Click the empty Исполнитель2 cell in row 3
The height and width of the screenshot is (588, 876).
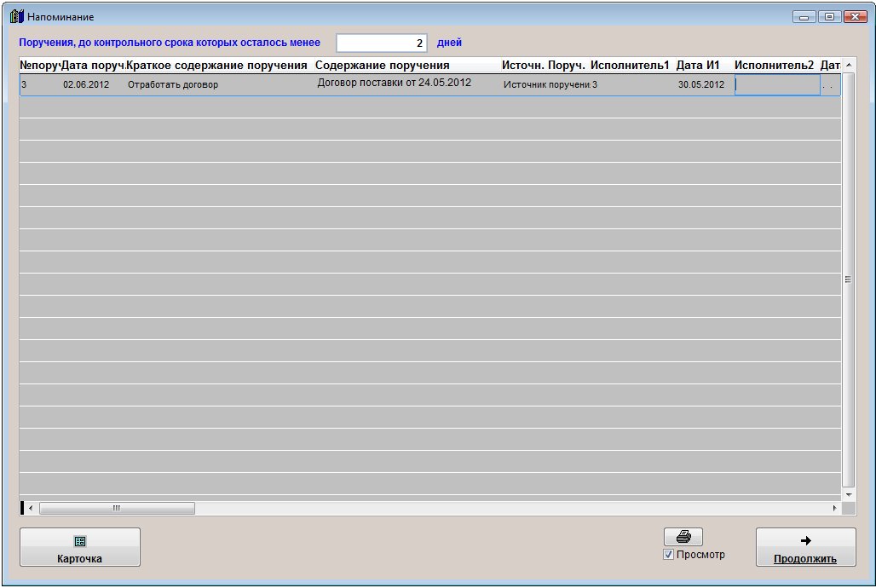[x=777, y=85]
